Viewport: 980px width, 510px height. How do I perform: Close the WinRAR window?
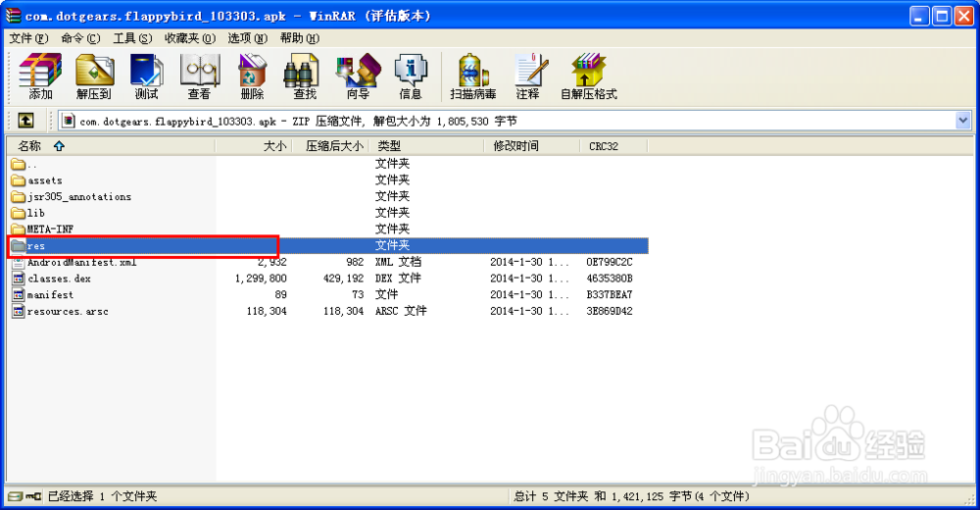pyautogui.click(x=963, y=16)
